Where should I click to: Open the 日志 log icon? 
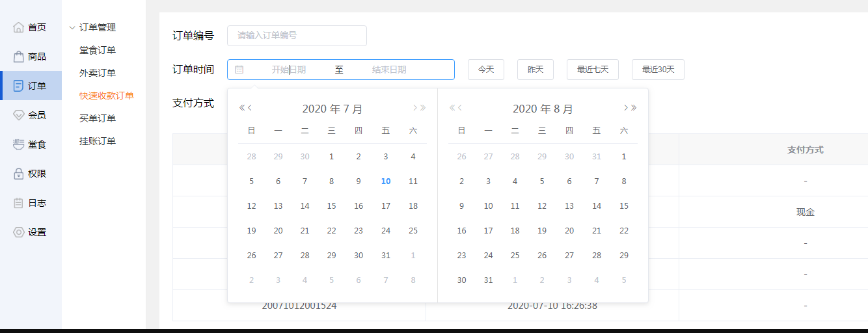pyautogui.click(x=18, y=203)
